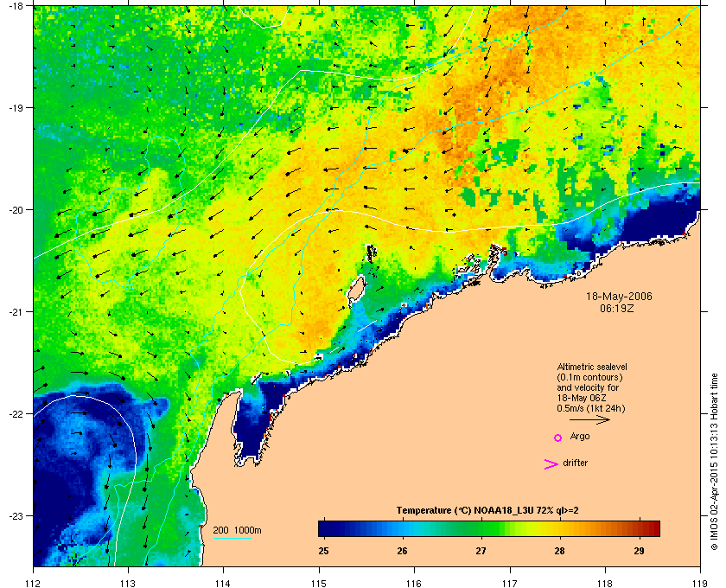This screenshot has height=588, width=726.
Task: Click the longitude axis label 118
Action: (x=605, y=583)
